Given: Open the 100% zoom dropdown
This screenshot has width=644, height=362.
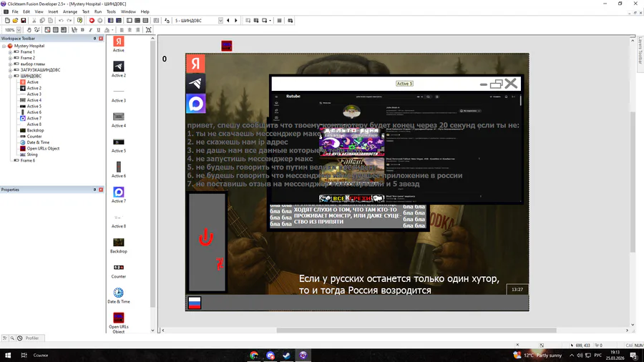Looking at the screenshot, I should (19, 30).
